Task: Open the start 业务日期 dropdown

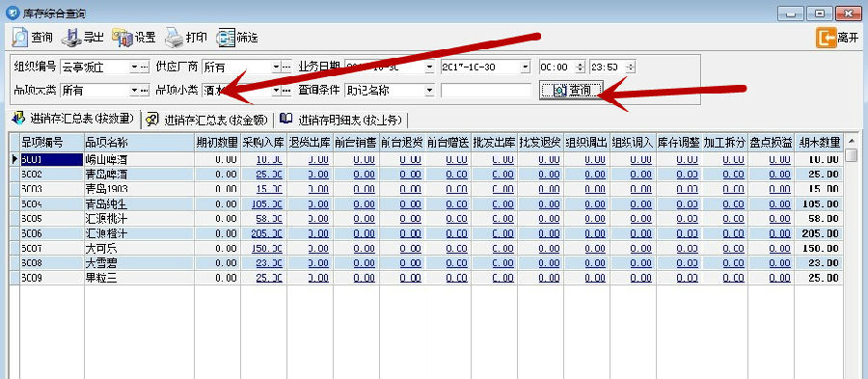Action: coord(429,68)
